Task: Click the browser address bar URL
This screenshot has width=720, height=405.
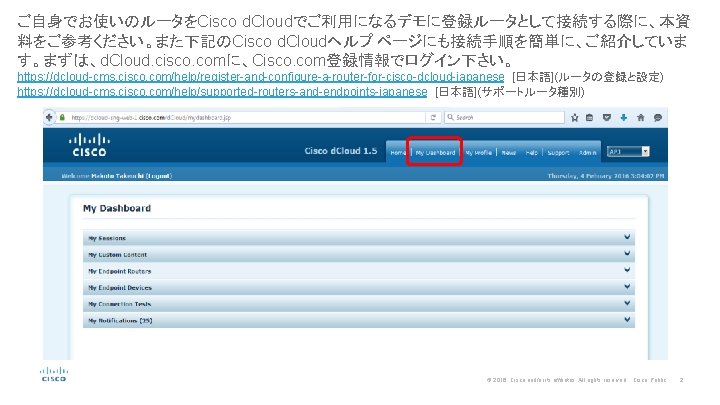Action: (x=152, y=118)
